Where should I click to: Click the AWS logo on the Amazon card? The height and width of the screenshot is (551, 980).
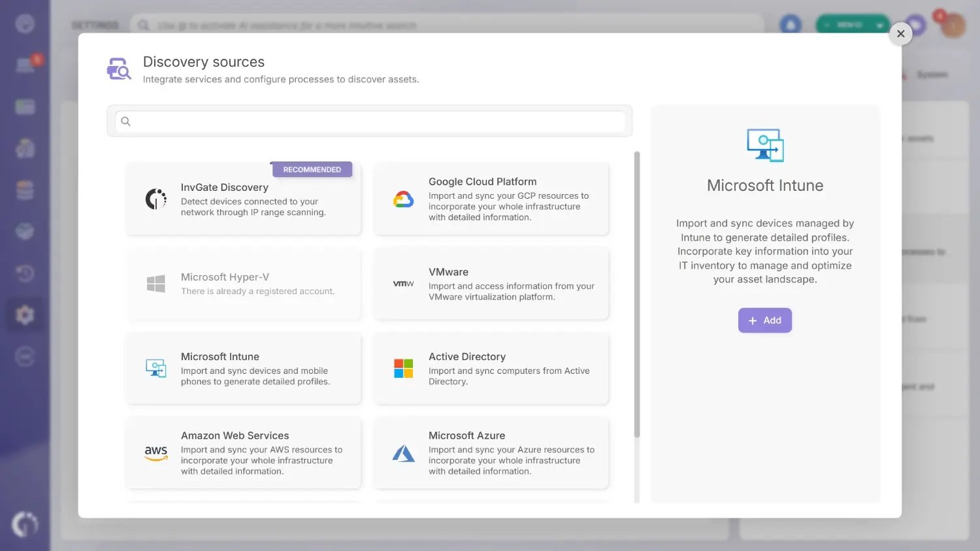pos(155,453)
